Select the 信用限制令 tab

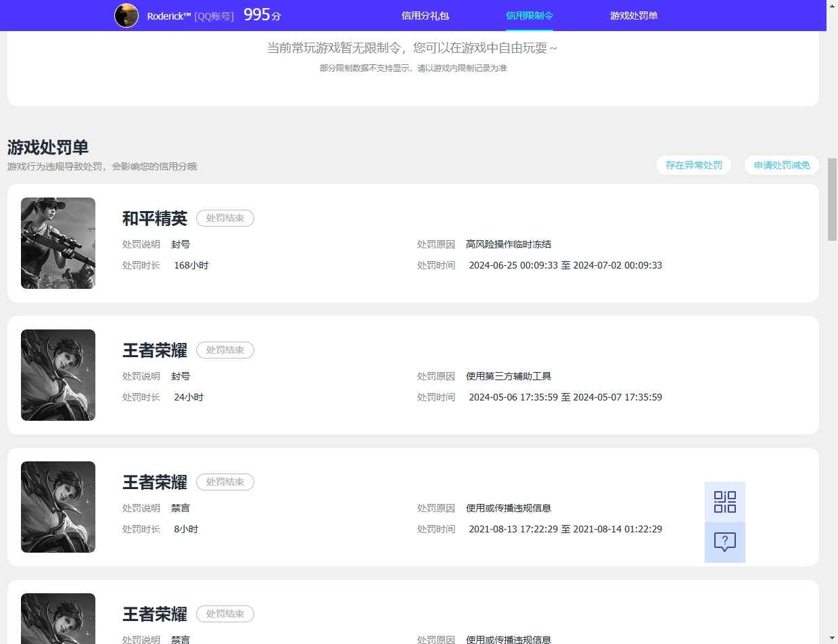pos(530,16)
